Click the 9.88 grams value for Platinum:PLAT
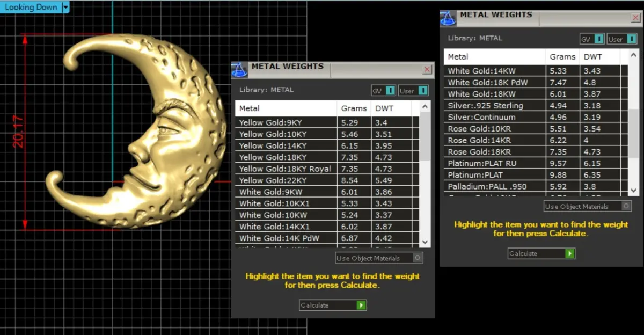Viewport: 644px width, 335px height. (x=558, y=175)
